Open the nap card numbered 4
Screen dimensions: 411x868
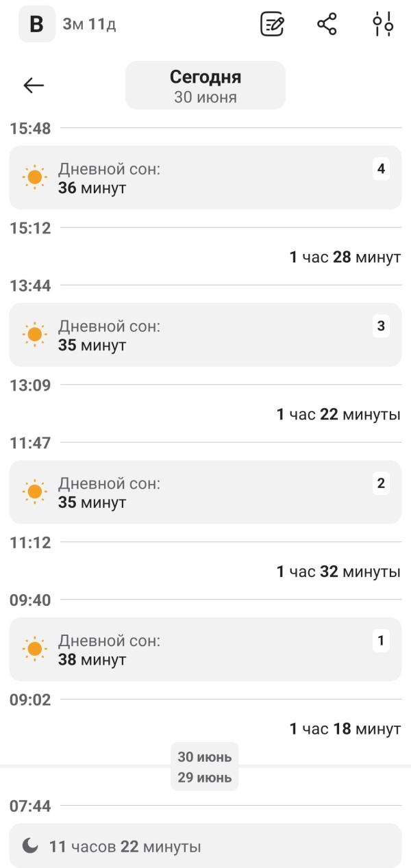click(x=206, y=177)
